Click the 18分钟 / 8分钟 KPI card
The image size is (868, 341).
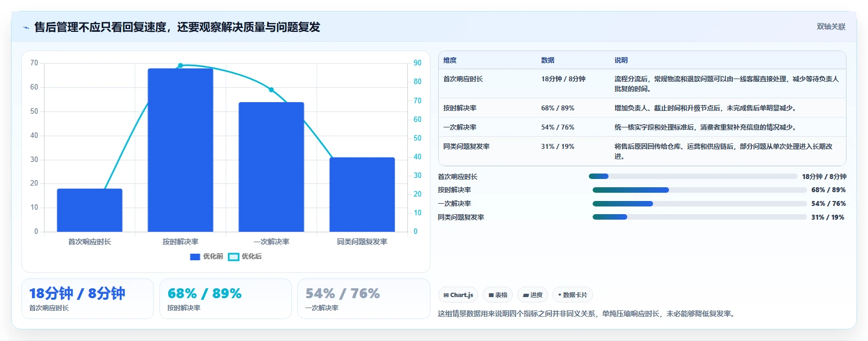point(87,299)
